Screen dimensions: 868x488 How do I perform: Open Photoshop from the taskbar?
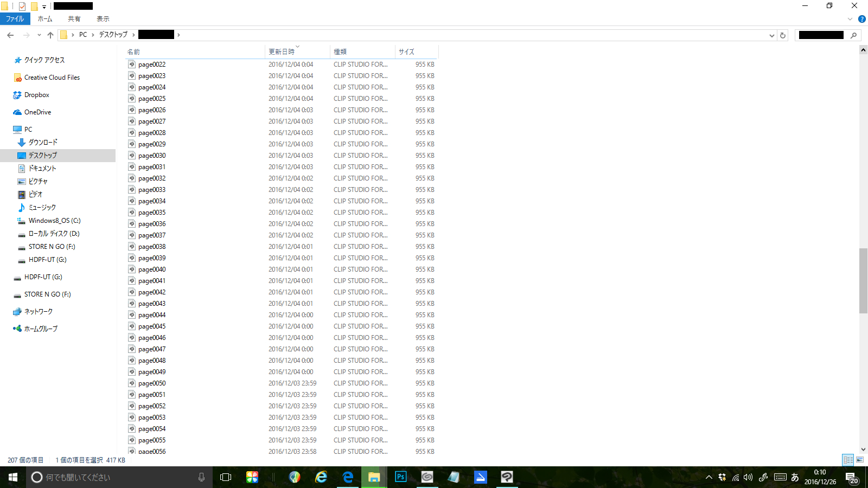pyautogui.click(x=401, y=477)
